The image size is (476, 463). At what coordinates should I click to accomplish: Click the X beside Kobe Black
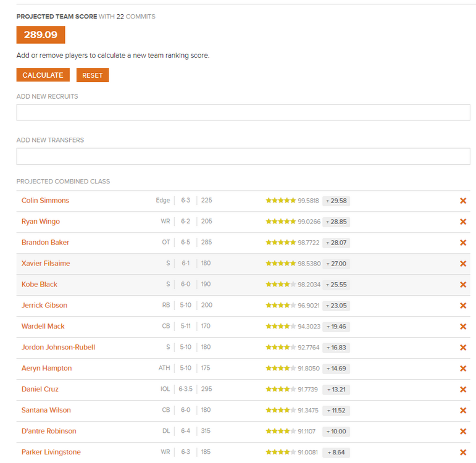coord(462,285)
